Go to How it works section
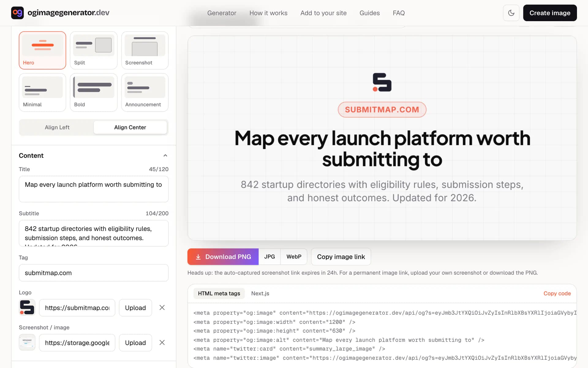 pos(268,13)
